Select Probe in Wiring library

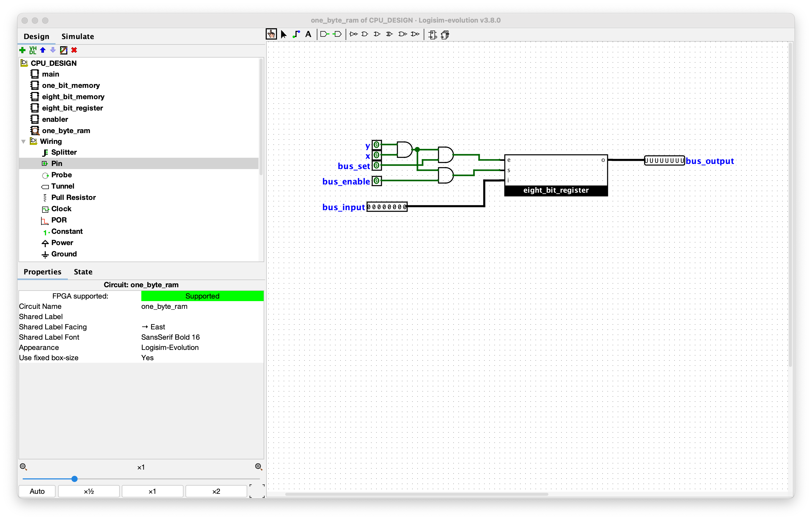point(61,175)
